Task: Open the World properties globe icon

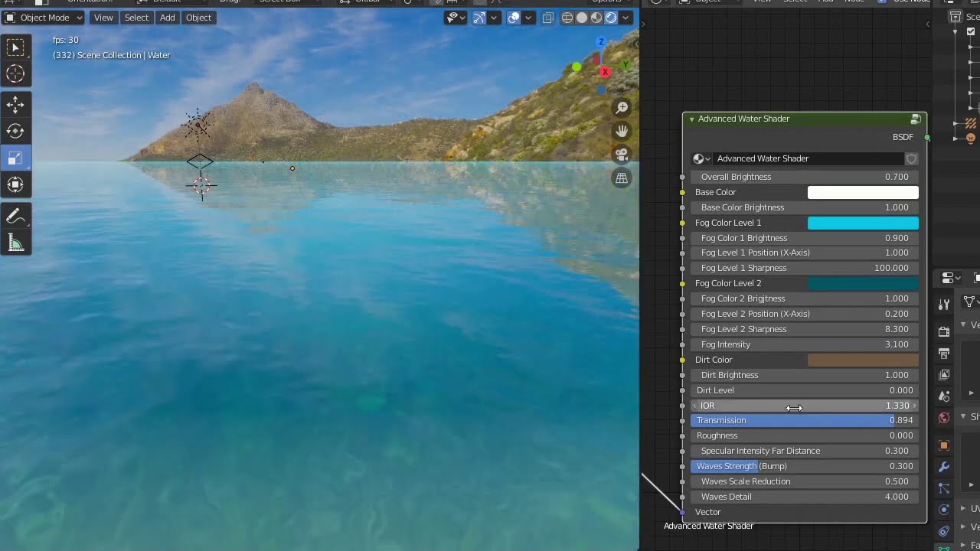Action: click(x=944, y=418)
